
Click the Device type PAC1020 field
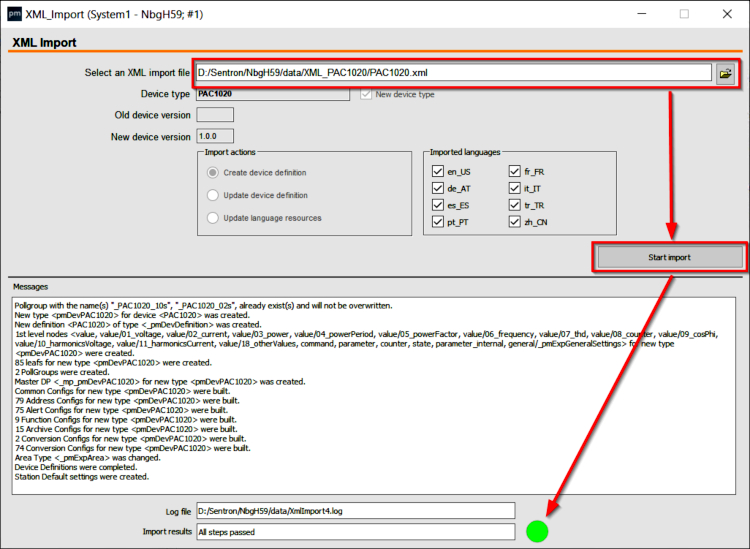pos(273,94)
